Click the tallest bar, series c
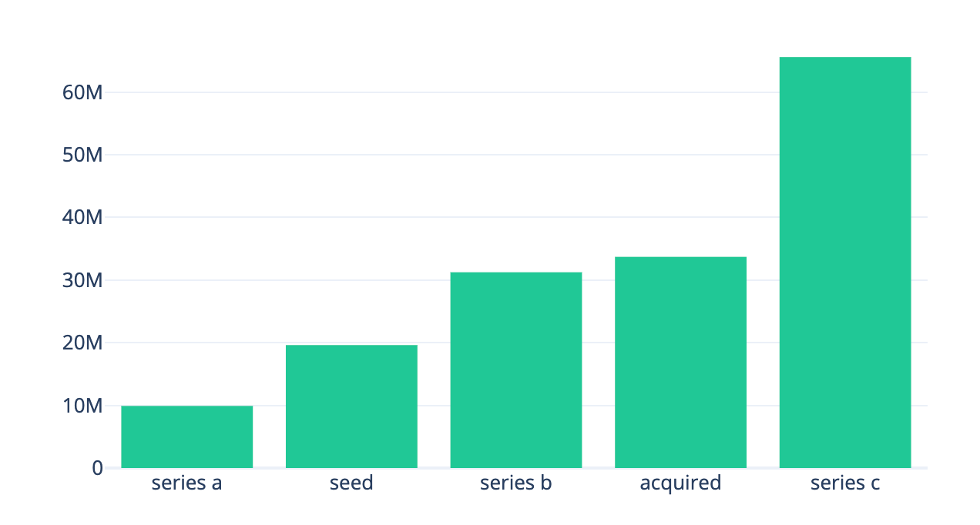Viewport: 980px width, 525px height. pos(845,262)
